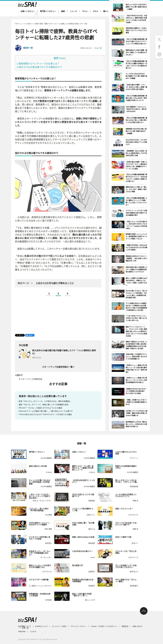163x644 pixels.
Task: Click author name 尾身宗一郎 link
Action: coord(28,48)
